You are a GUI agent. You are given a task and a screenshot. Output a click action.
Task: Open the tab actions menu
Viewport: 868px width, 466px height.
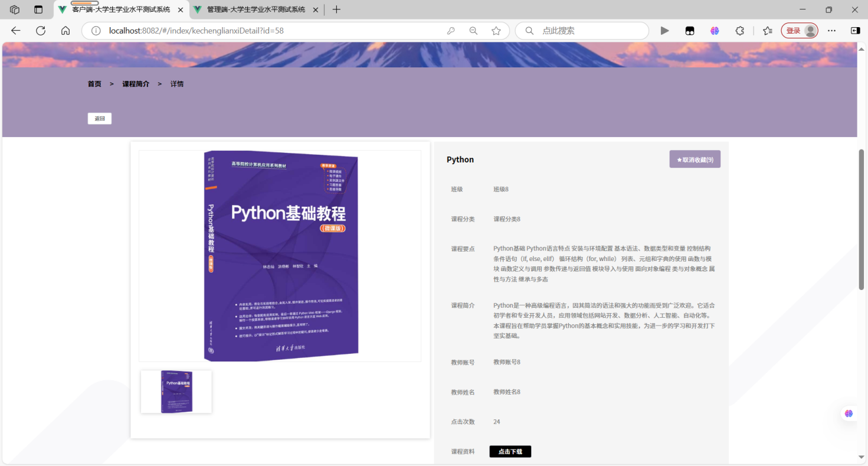click(x=38, y=9)
